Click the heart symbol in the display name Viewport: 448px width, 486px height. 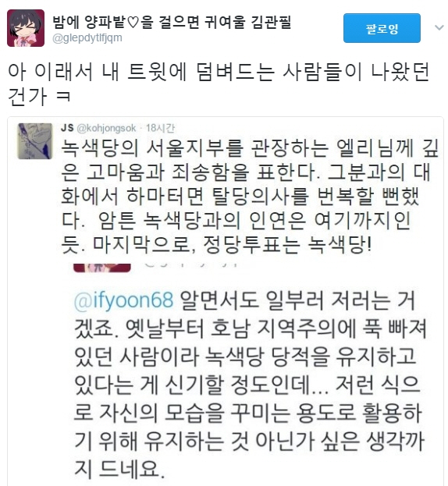point(133,23)
